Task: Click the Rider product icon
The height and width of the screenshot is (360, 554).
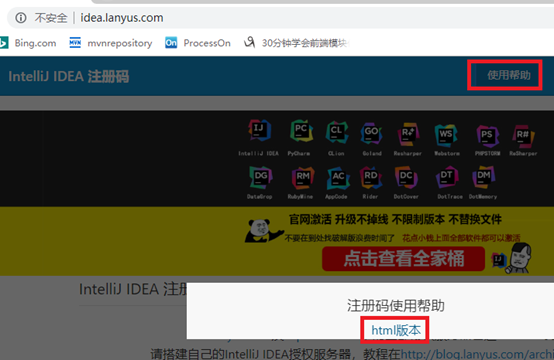Action: tap(371, 177)
